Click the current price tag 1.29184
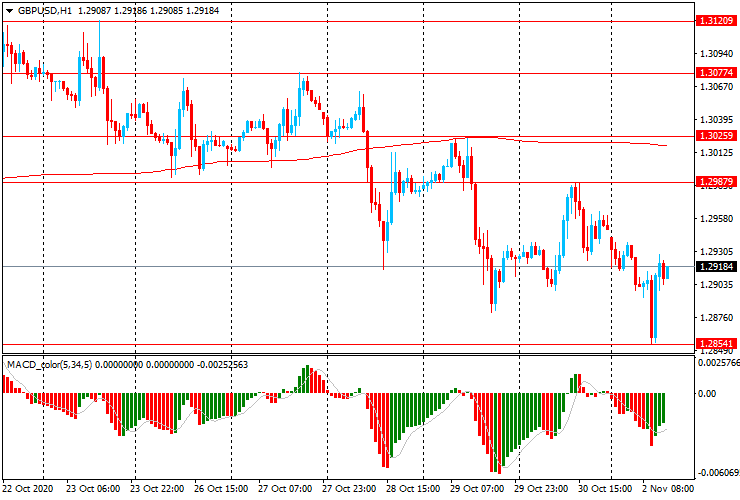The width and height of the screenshot is (740, 500). 716,267
